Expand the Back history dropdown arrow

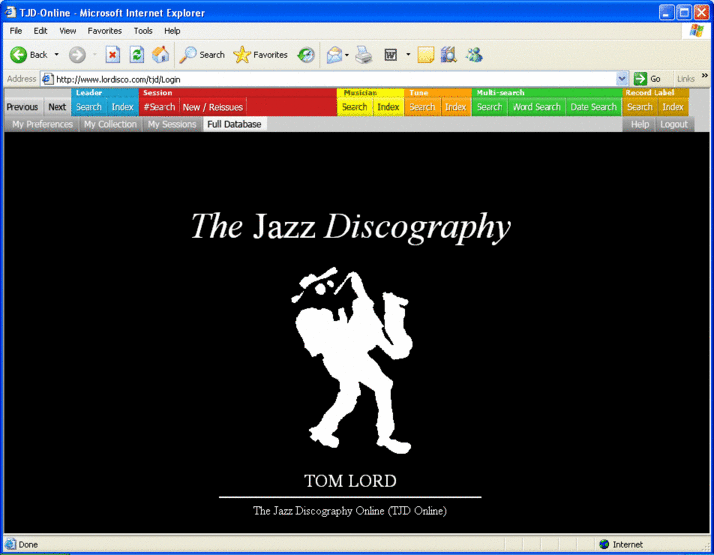[x=56, y=55]
